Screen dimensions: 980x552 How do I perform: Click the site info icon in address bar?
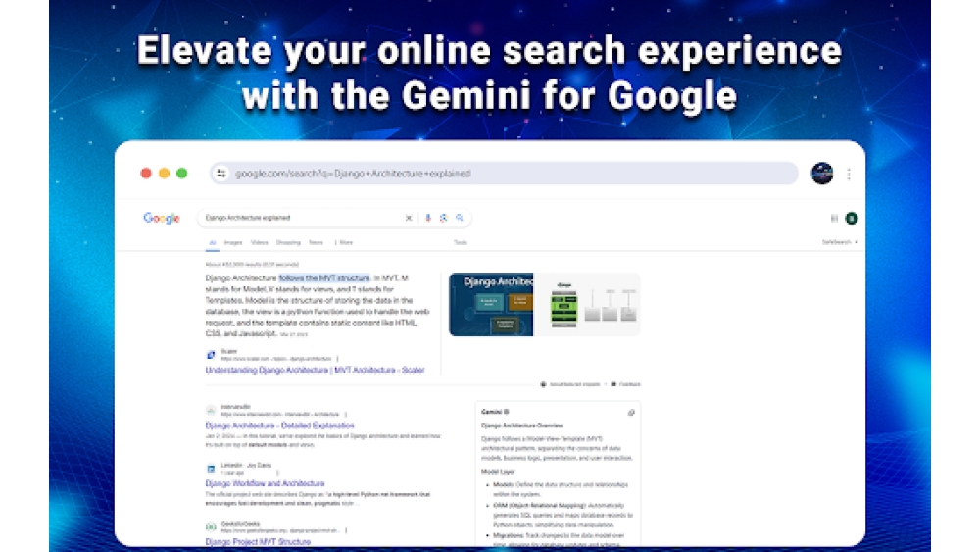221,174
